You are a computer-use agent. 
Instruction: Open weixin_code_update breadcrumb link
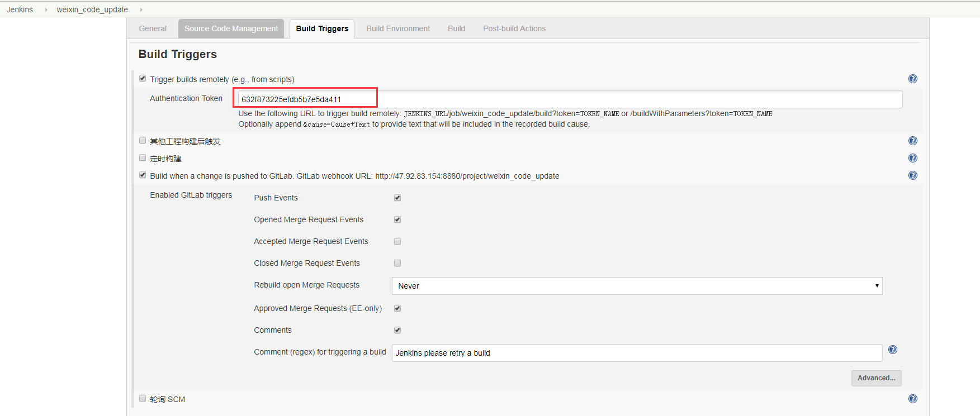[x=92, y=9]
